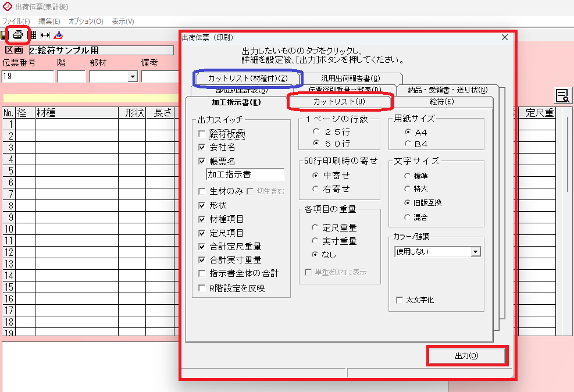Choose B4 paper size
Image resolution: width=574 pixels, height=392 pixels.
tap(409, 144)
